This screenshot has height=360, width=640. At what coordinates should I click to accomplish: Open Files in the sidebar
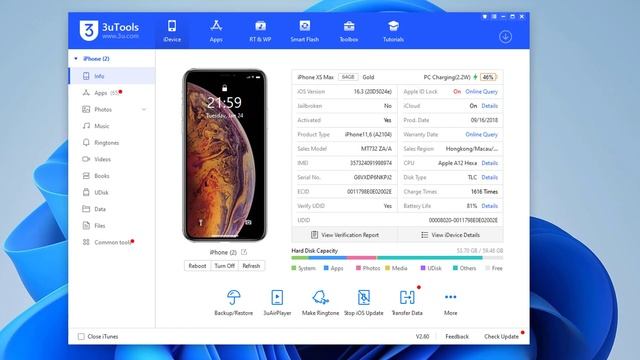(111, 225)
